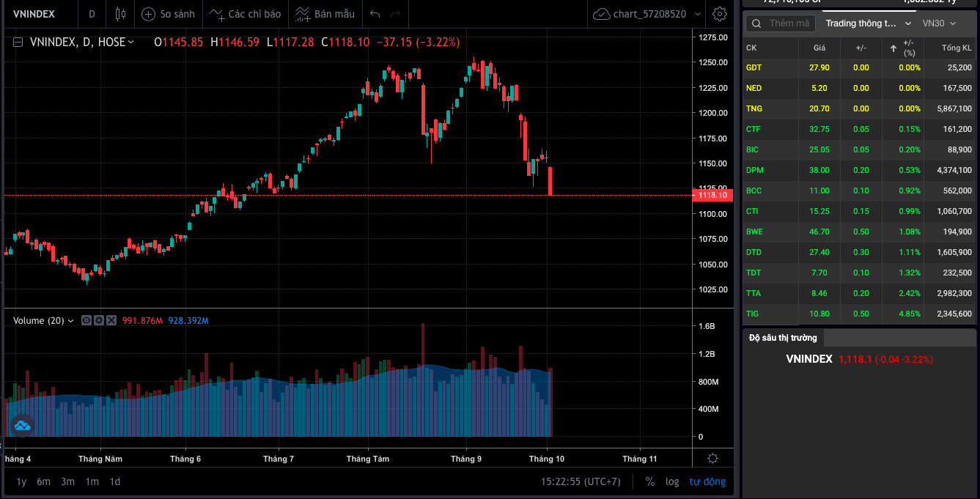The width and height of the screenshot is (980, 499).
Task: Select the CTF row in watchlist
Action: pos(860,129)
